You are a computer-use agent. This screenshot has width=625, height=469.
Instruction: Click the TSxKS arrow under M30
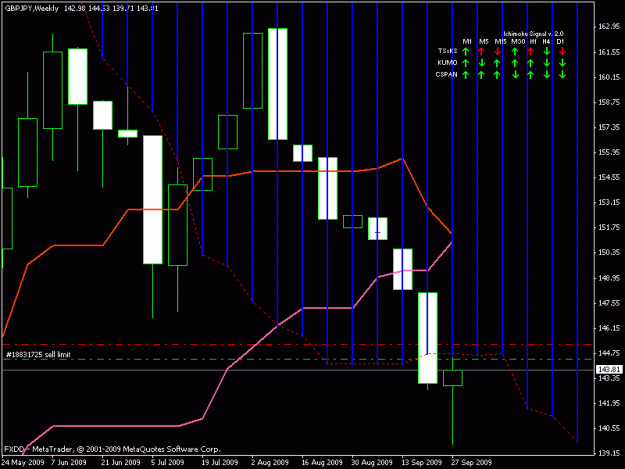click(515, 51)
